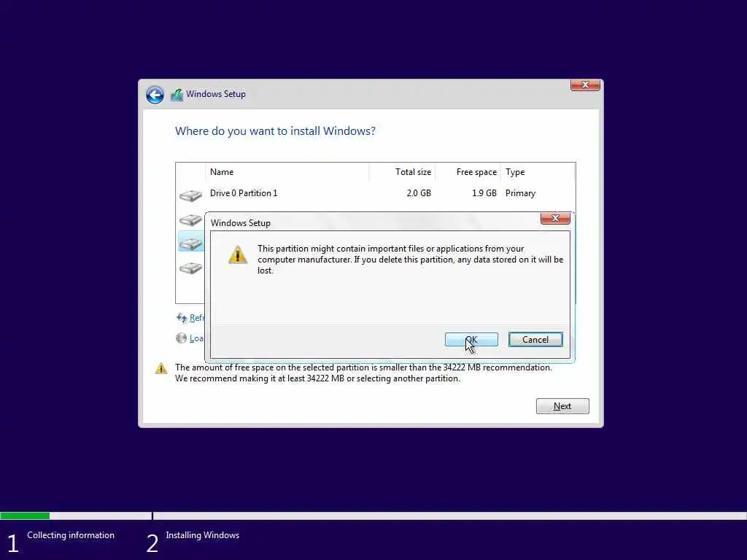Image resolution: width=747 pixels, height=560 pixels.
Task: Click the 2.0 GB total size value
Action: coord(419,193)
